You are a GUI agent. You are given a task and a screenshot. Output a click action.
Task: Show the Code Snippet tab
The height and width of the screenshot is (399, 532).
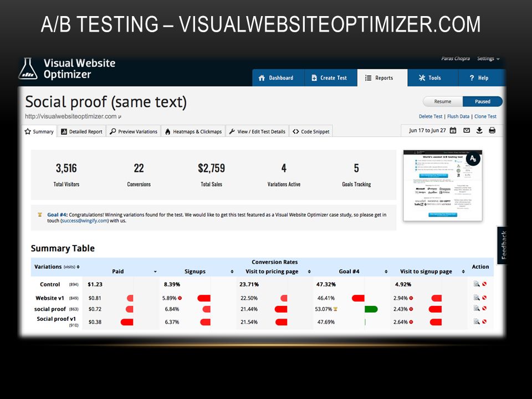311,132
